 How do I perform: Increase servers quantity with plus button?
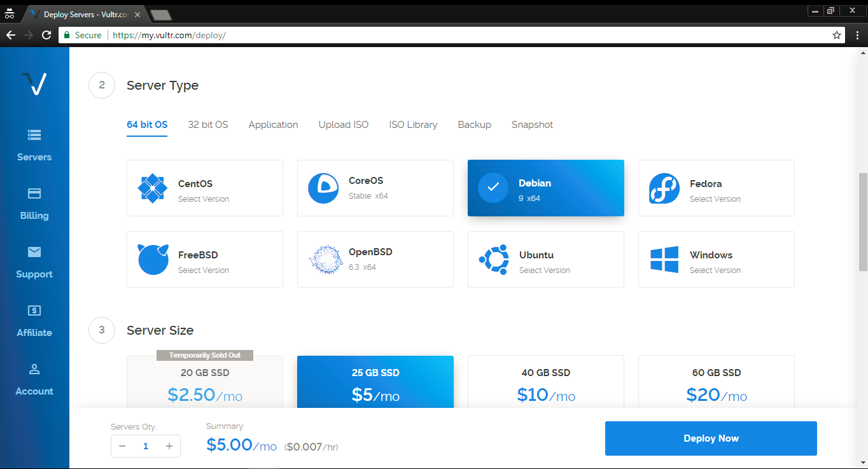(169, 446)
